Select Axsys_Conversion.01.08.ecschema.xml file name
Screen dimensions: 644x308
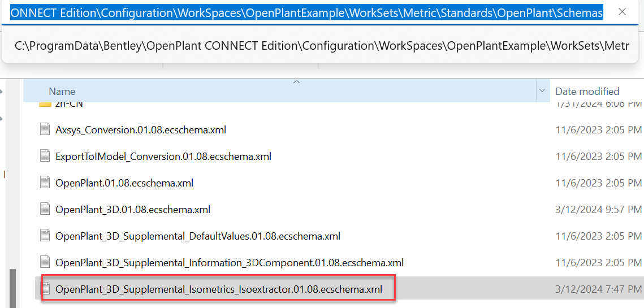coord(141,130)
